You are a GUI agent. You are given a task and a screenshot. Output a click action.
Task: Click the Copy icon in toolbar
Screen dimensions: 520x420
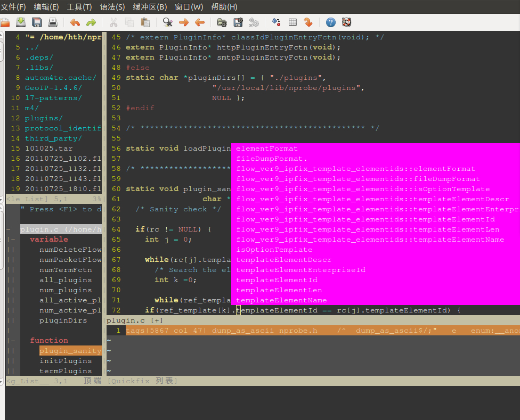(129, 22)
